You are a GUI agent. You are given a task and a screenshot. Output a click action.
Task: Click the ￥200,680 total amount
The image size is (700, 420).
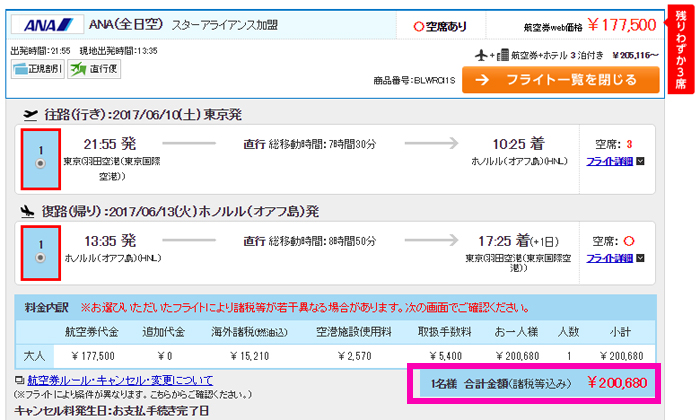[617, 383]
